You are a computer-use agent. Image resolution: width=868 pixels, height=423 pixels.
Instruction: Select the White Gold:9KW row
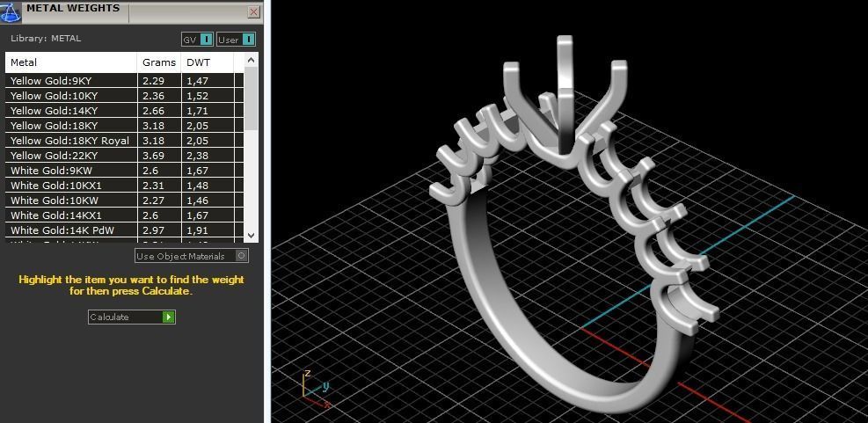pyautogui.click(x=125, y=171)
